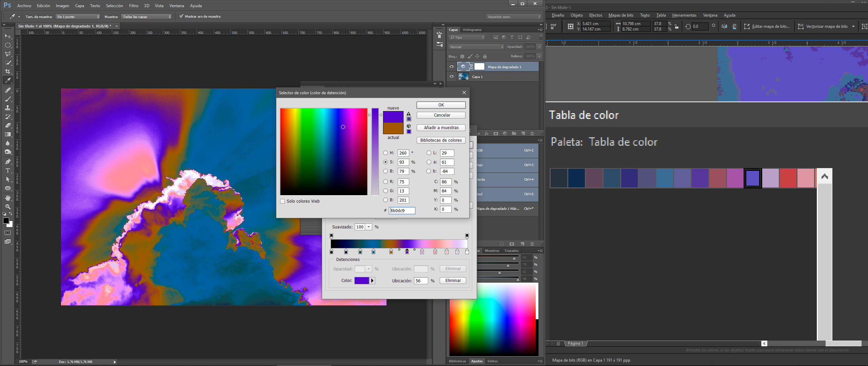Image resolution: width=868 pixels, height=366 pixels.
Task: Select the Healing Brush tool
Action: [x=7, y=90]
